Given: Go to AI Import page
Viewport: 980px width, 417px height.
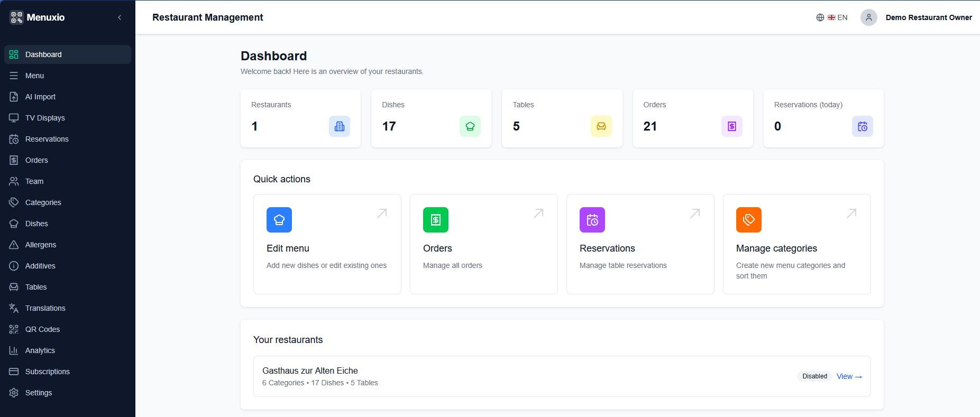Looking at the screenshot, I should pyautogui.click(x=68, y=97).
